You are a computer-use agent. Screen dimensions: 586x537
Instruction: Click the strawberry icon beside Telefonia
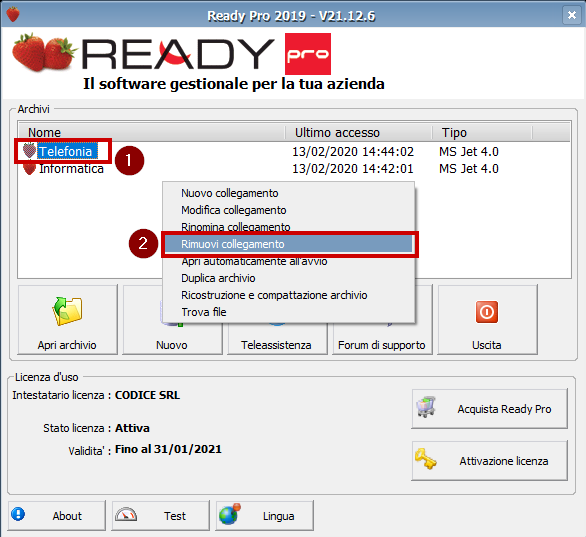[30, 151]
